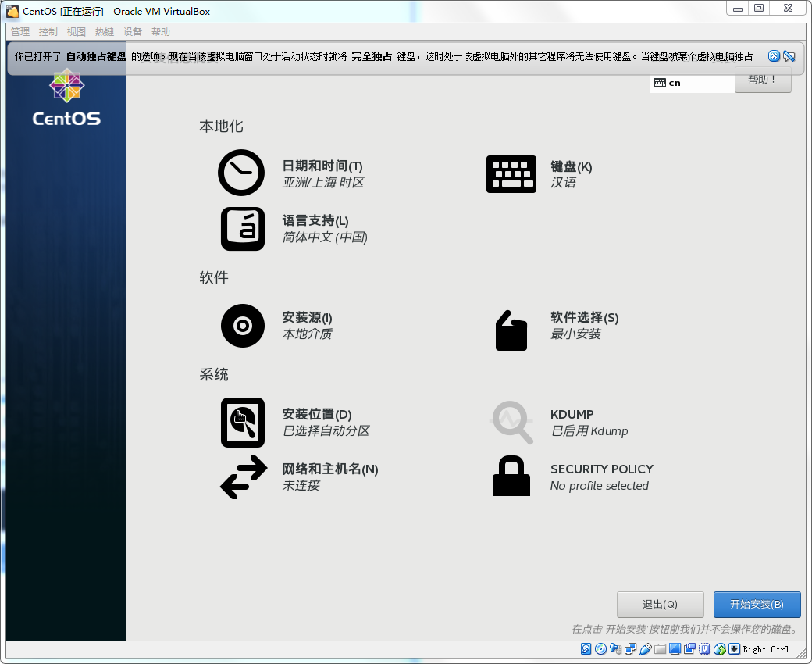The height and width of the screenshot is (664, 812).
Task: Click the clock icon for date and time
Action: click(241, 173)
